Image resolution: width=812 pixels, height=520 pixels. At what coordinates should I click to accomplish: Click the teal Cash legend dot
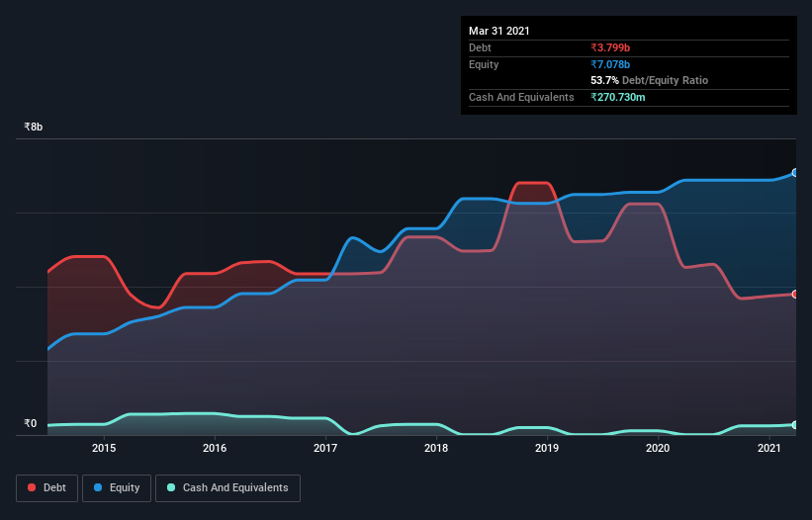(x=171, y=487)
